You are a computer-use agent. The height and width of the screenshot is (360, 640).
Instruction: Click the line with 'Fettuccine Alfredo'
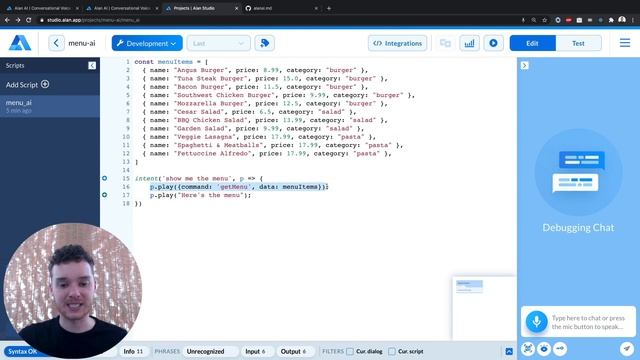click(267, 153)
